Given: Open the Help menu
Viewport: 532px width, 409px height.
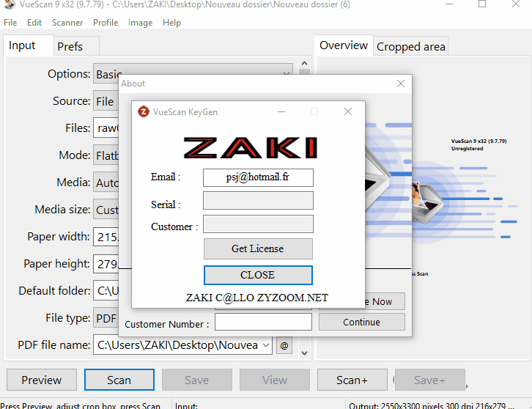Looking at the screenshot, I should pyautogui.click(x=171, y=23).
